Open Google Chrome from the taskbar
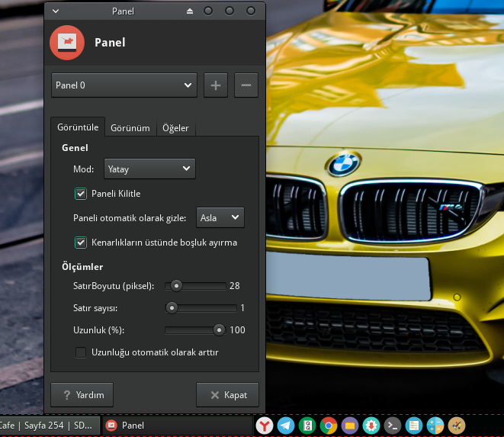This screenshot has height=437, width=504. pos(329,426)
